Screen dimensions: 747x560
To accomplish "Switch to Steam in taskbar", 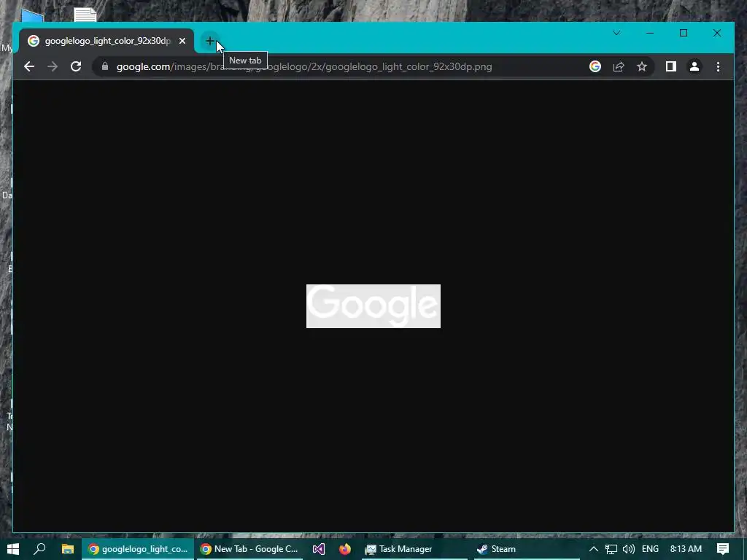I will click(526, 549).
